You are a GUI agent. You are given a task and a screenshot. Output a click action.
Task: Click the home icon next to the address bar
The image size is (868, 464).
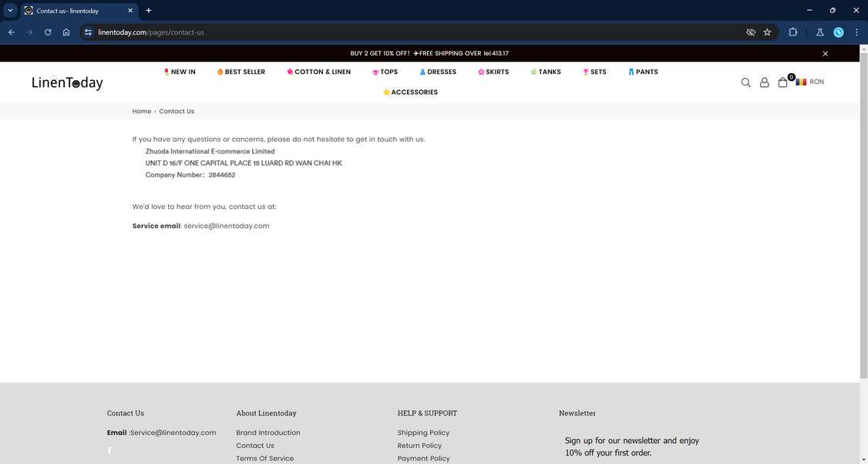pos(66,32)
